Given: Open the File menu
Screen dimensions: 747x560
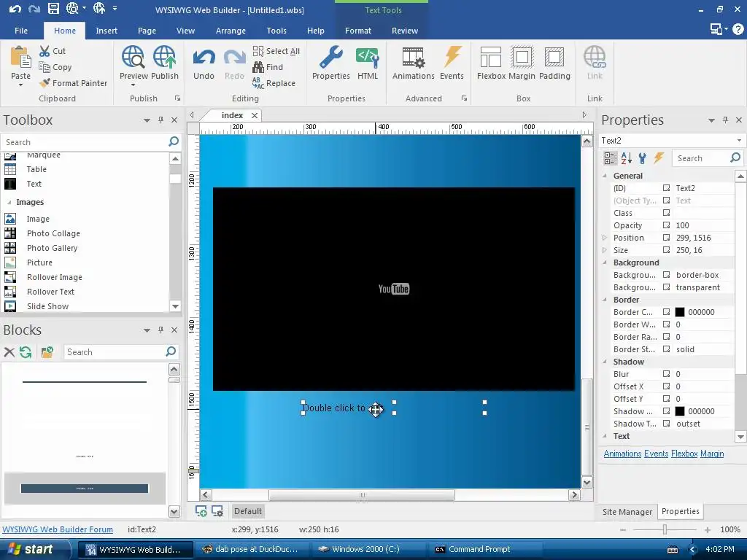Looking at the screenshot, I should (x=21, y=31).
